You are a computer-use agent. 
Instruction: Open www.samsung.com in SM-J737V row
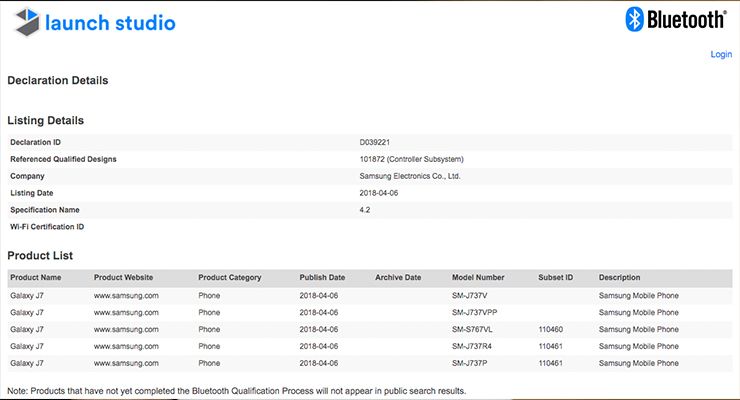click(x=126, y=296)
